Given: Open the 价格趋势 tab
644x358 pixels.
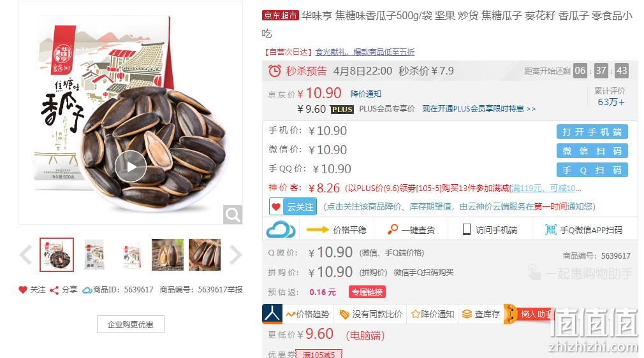Looking at the screenshot, I should click(308, 314).
